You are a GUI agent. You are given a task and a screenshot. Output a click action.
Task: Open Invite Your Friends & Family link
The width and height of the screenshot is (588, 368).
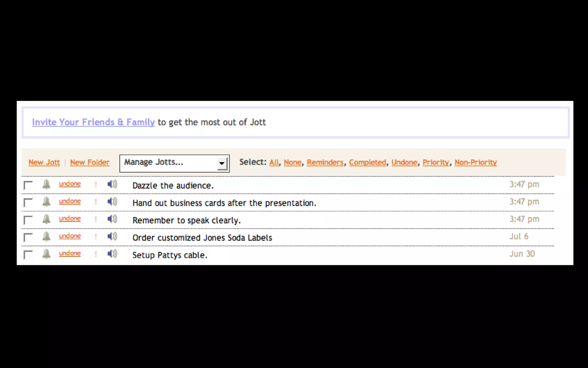[93, 122]
